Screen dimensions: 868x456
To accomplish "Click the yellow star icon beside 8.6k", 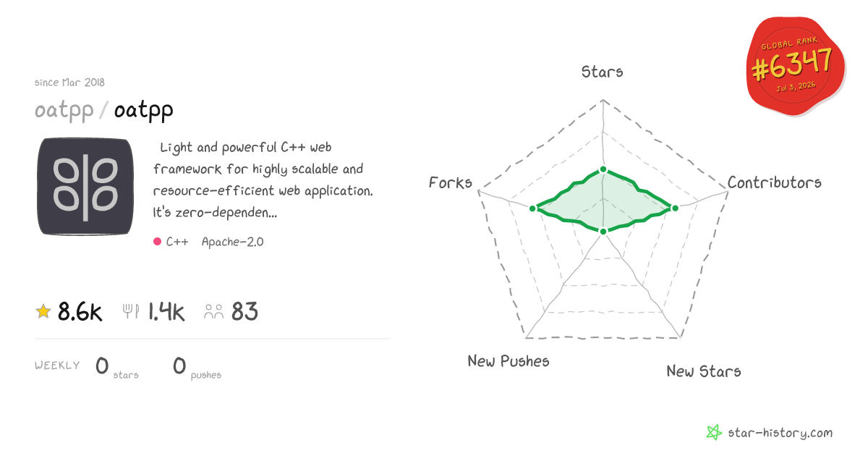I will click(x=43, y=312).
